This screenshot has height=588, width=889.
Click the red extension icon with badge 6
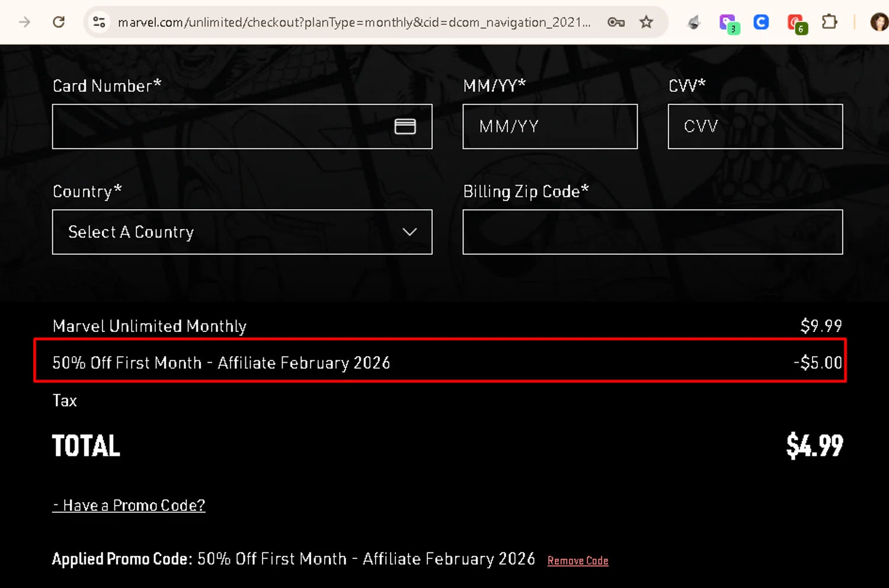(797, 24)
